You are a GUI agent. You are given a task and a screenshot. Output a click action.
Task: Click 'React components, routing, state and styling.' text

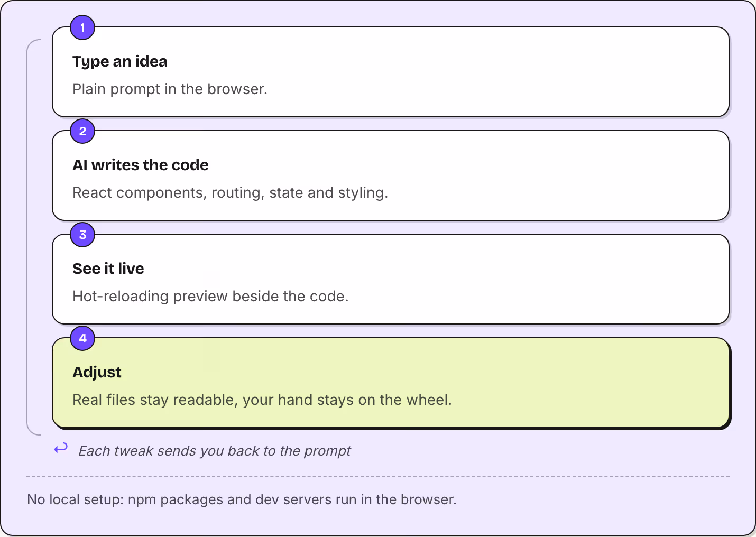230,192
